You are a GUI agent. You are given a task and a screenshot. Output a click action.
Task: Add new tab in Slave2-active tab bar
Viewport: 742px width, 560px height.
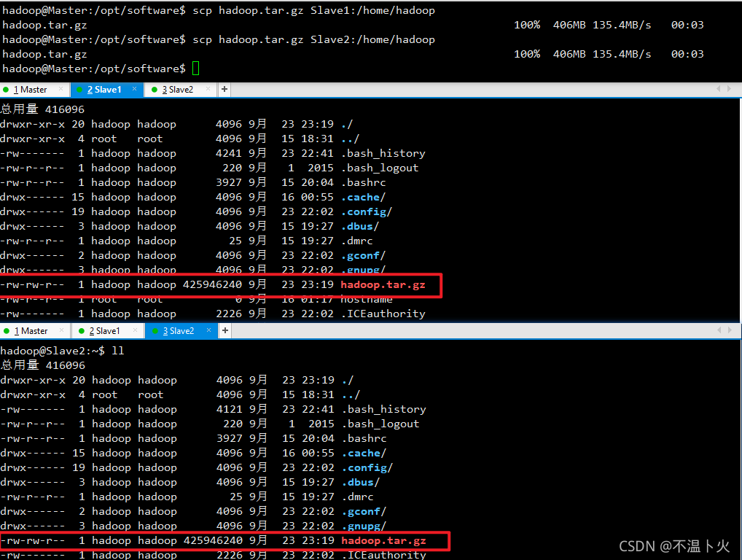click(x=225, y=331)
